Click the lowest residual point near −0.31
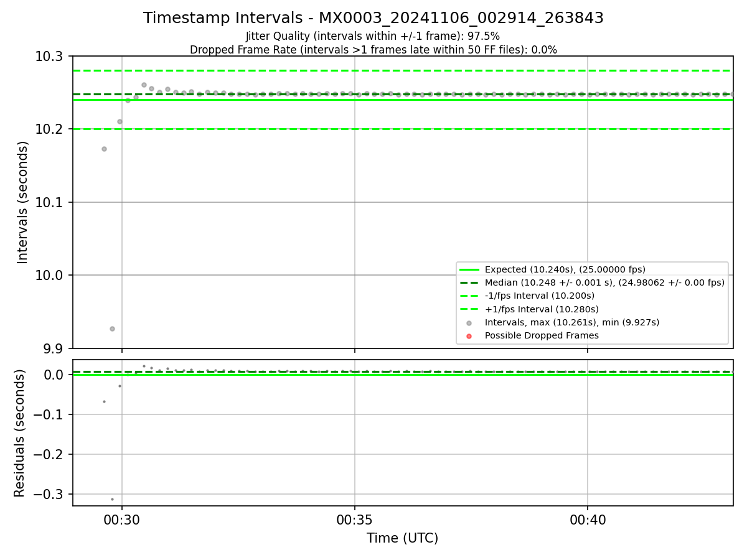This screenshot has height=560, width=747. pyautogui.click(x=112, y=499)
